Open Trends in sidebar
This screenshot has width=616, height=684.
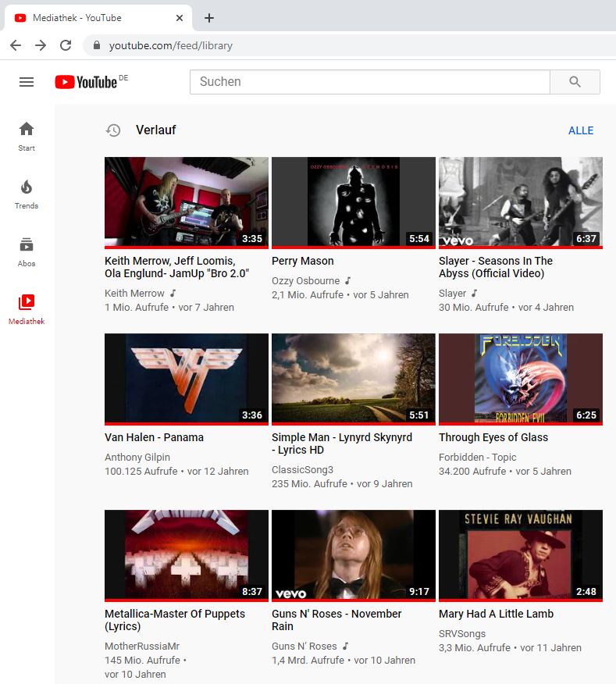pos(27,194)
